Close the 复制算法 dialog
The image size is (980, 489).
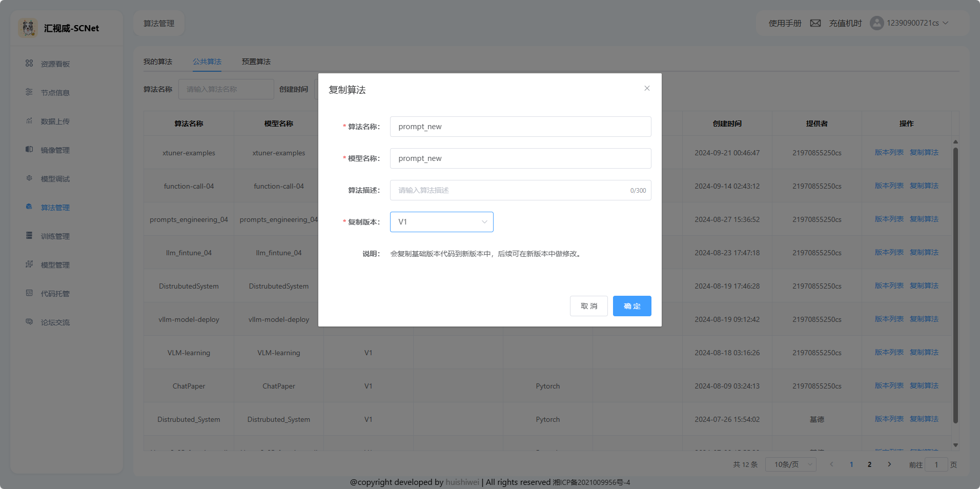point(647,88)
